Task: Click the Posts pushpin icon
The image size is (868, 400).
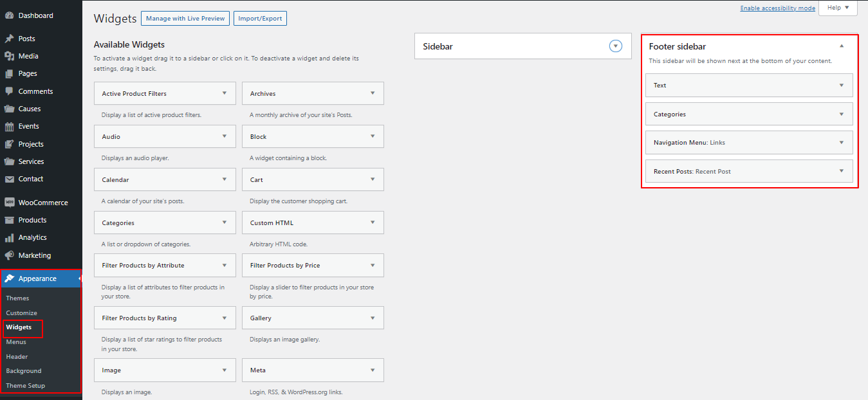Action: [x=9, y=39]
